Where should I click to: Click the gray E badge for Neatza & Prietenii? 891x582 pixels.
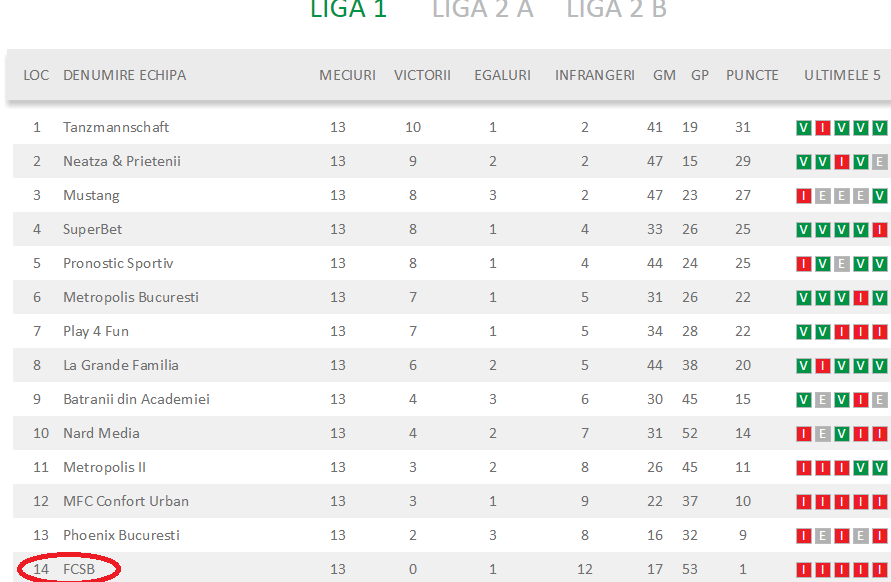click(x=879, y=162)
